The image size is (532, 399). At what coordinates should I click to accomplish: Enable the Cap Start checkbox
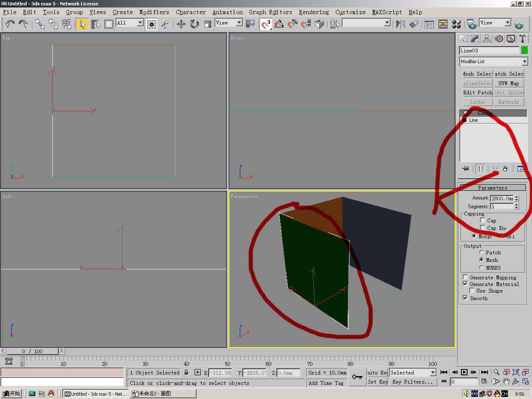point(483,220)
